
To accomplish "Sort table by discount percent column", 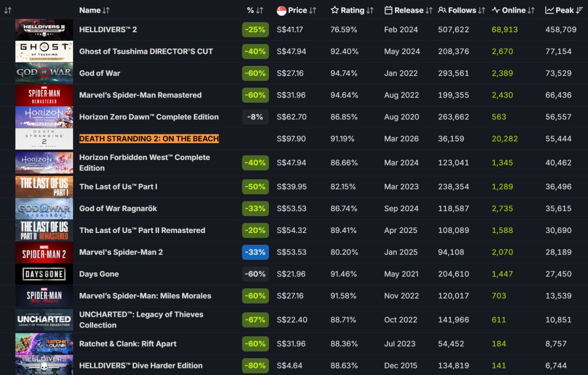I will (x=259, y=10).
